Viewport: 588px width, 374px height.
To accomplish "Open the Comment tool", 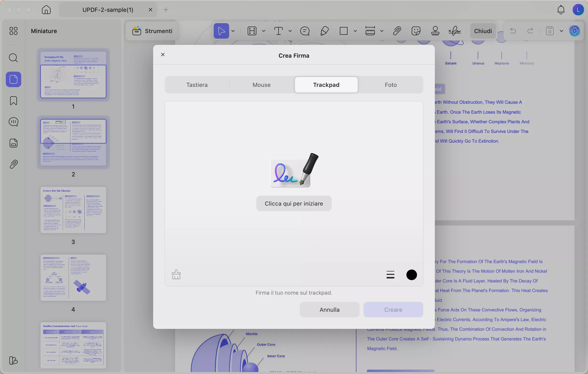I will click(x=305, y=31).
